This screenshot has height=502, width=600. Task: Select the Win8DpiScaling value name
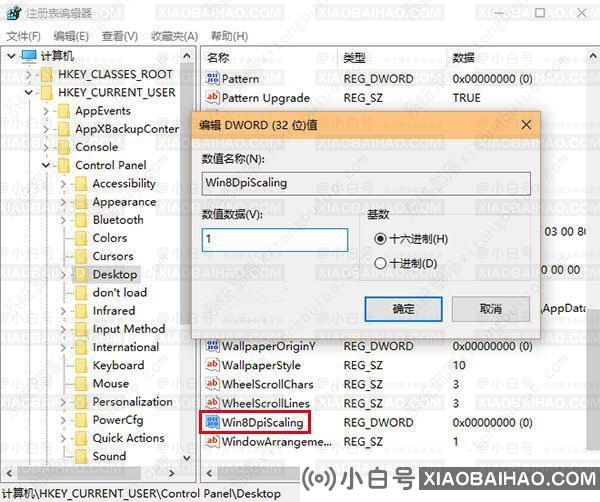(262, 422)
